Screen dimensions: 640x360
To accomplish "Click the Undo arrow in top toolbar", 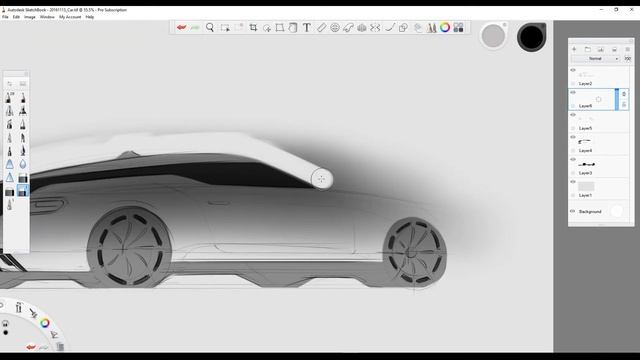I will [182, 27].
